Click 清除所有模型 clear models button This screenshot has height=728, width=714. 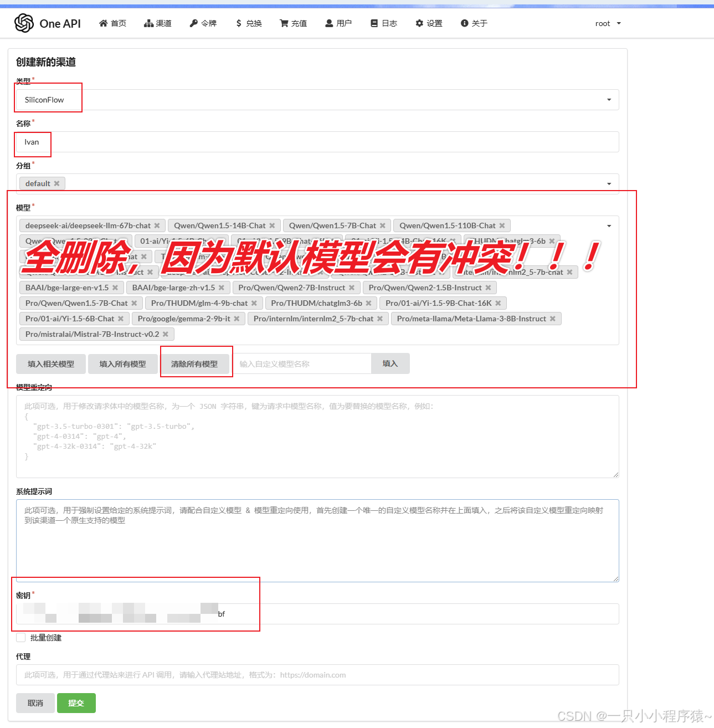click(x=194, y=364)
